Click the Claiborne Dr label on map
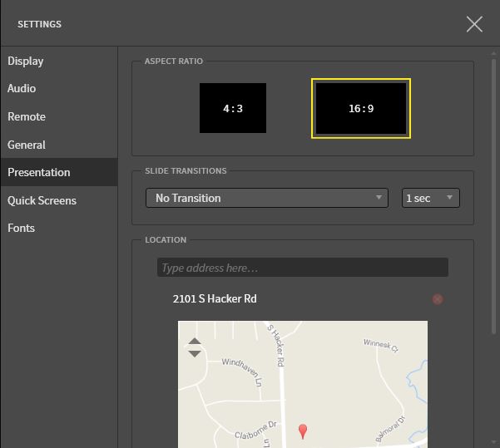 tap(255, 430)
